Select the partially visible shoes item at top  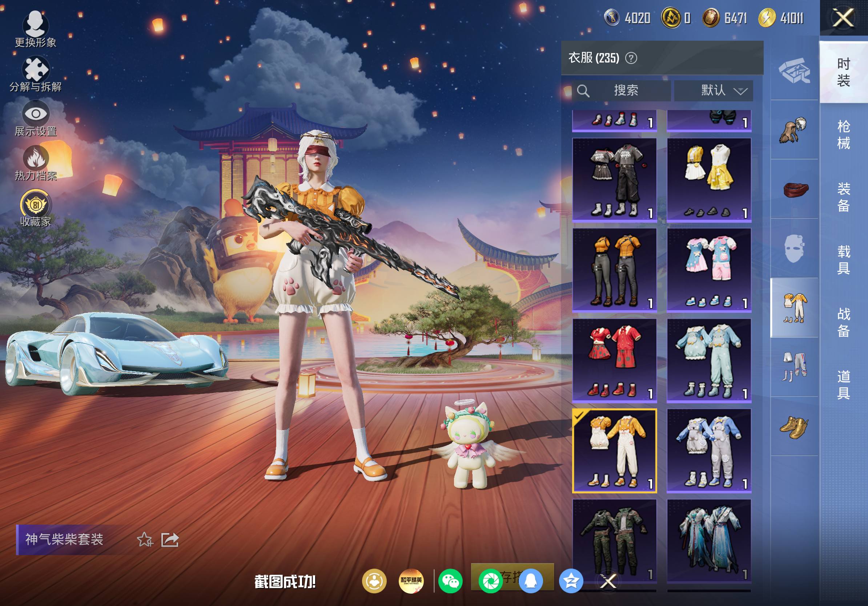[614, 121]
